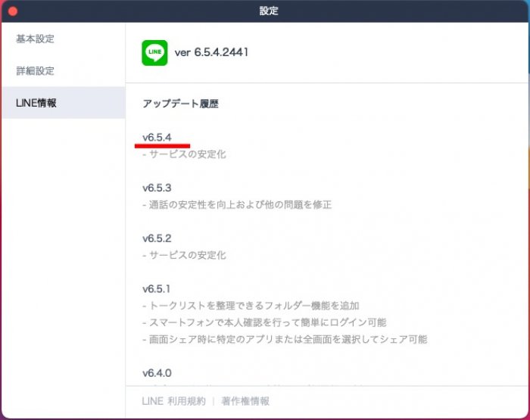Open the 基本設定 section
The image size is (530, 420).
[35, 39]
